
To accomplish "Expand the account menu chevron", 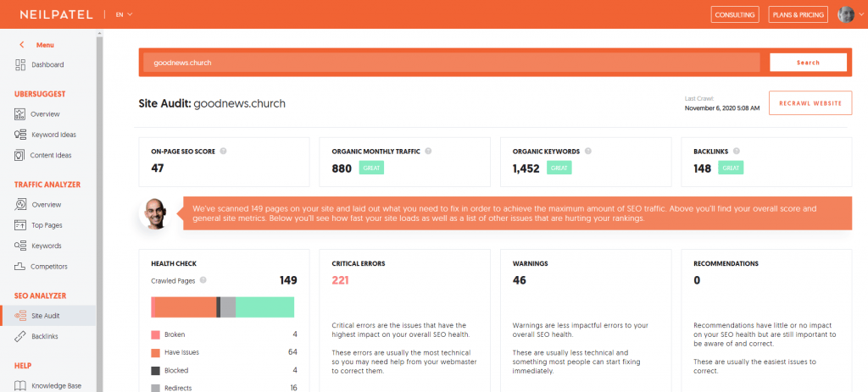I will click(x=860, y=14).
